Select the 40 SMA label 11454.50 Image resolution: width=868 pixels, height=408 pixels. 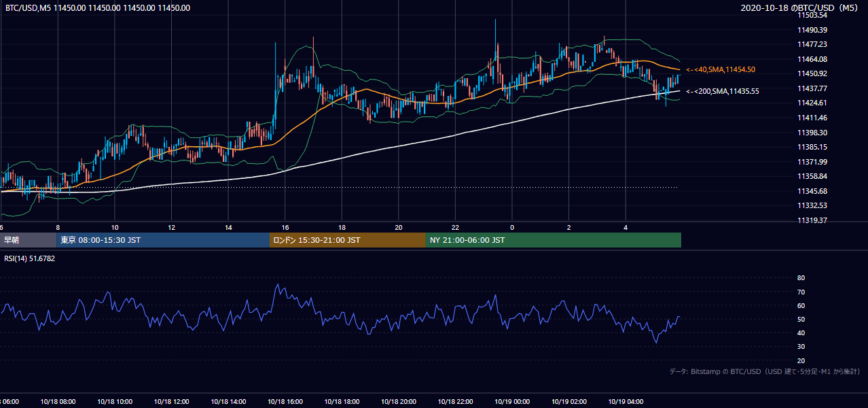pyautogui.click(x=721, y=69)
